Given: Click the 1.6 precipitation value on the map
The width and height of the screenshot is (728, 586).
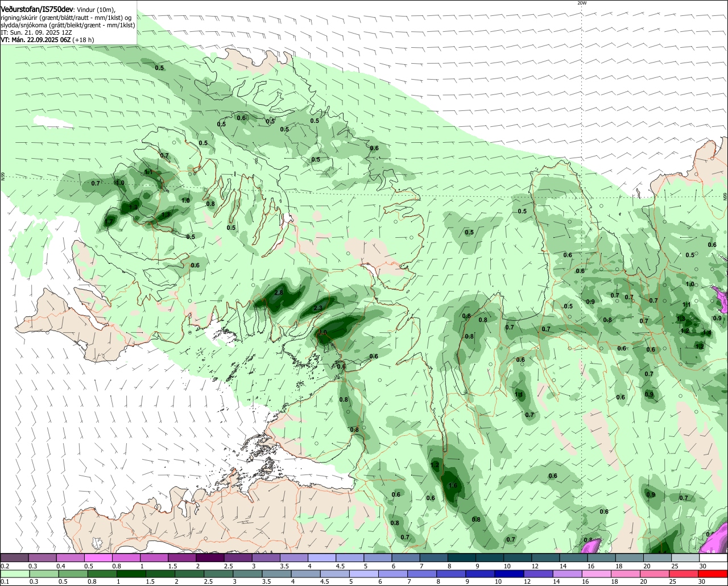Looking at the screenshot, I should [453, 485].
